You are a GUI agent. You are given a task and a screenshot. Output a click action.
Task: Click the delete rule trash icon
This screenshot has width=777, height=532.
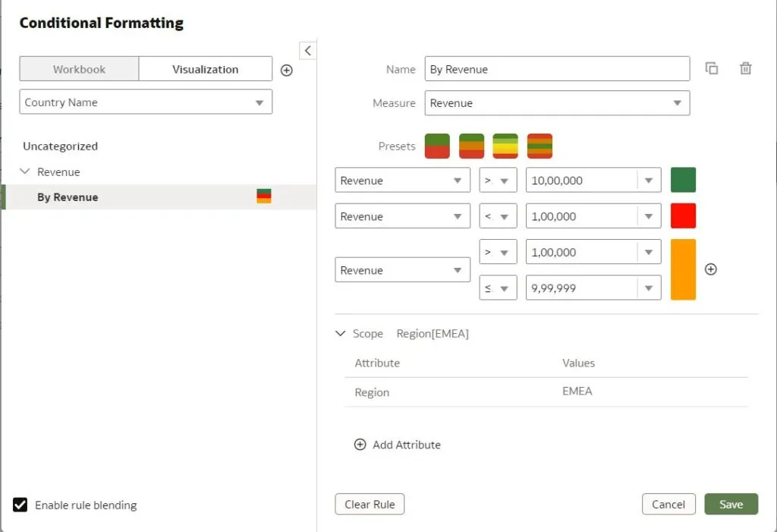tap(745, 69)
